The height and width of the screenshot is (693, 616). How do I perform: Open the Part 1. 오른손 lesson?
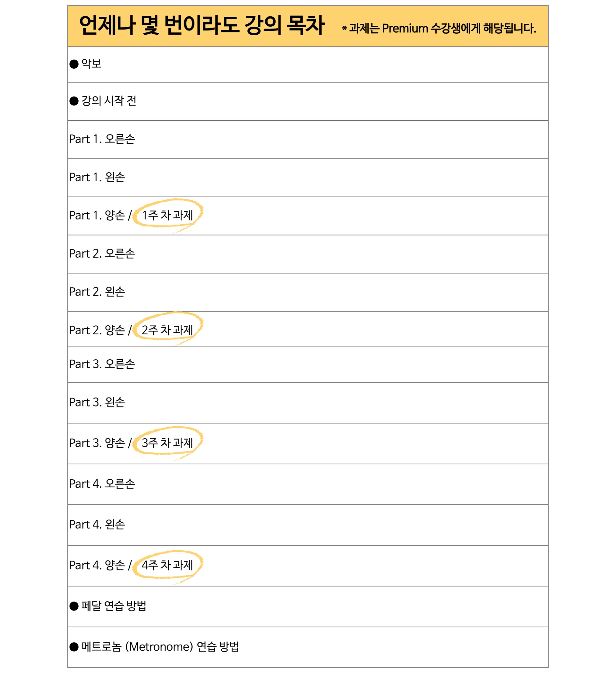pyautogui.click(x=102, y=139)
